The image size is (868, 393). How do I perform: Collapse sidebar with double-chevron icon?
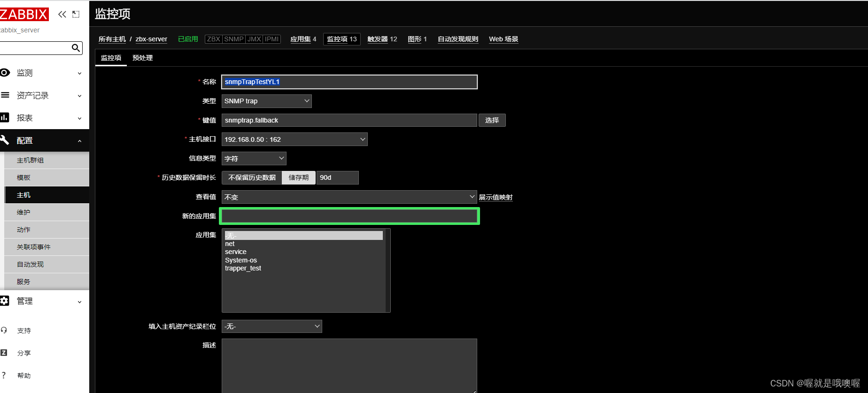[x=62, y=15]
